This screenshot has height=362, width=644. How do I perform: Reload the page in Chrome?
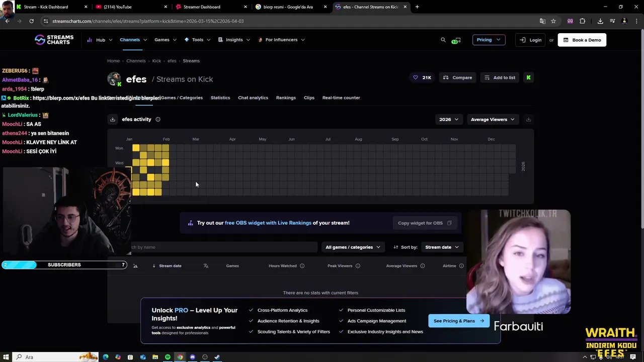click(x=31, y=21)
